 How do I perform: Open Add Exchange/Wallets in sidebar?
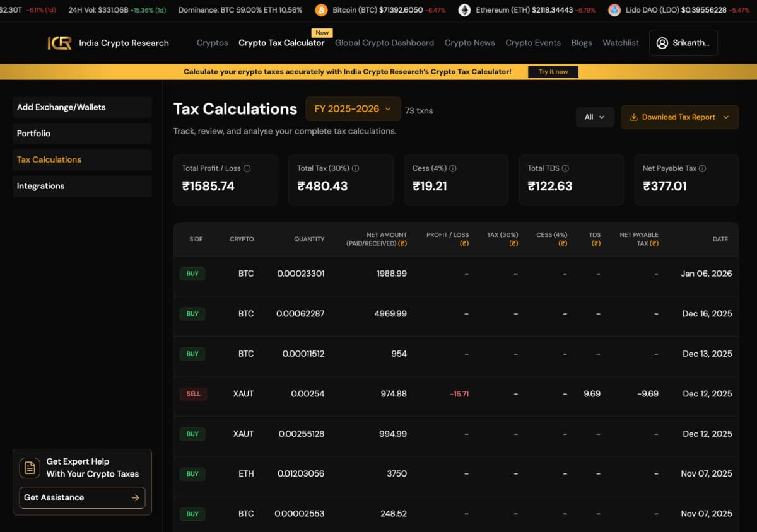82,107
